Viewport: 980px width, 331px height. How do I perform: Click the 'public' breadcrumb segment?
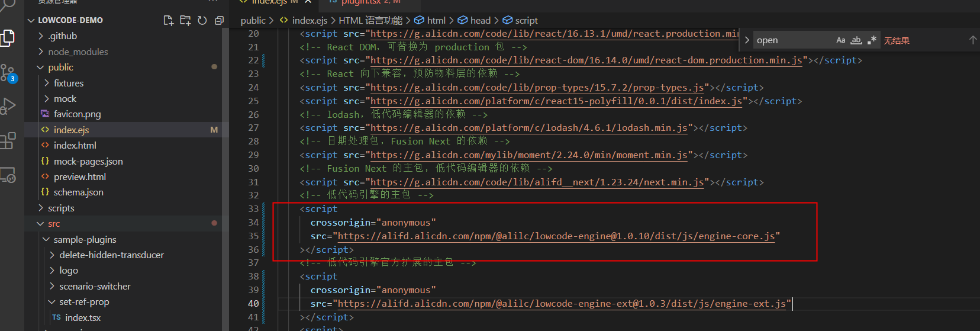click(253, 21)
